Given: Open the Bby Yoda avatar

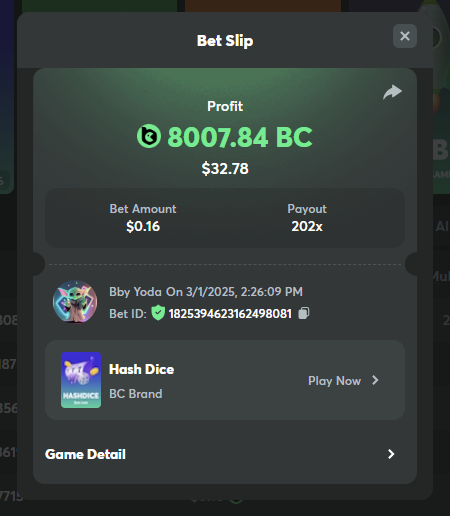Looking at the screenshot, I should (x=75, y=302).
